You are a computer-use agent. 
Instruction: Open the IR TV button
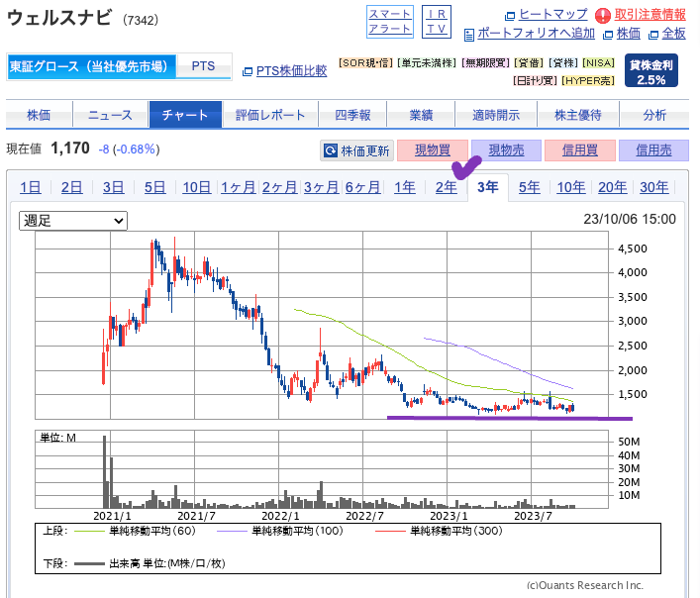point(437,22)
